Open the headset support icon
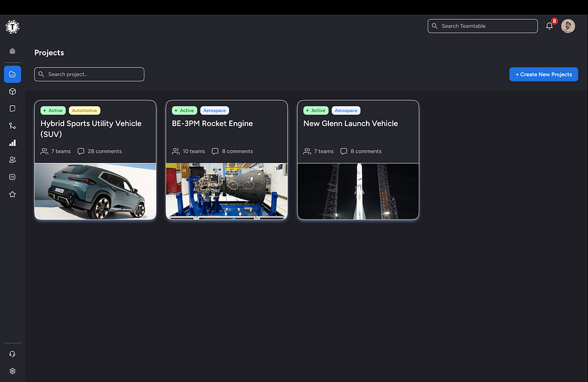The height and width of the screenshot is (382, 588). 12,354
